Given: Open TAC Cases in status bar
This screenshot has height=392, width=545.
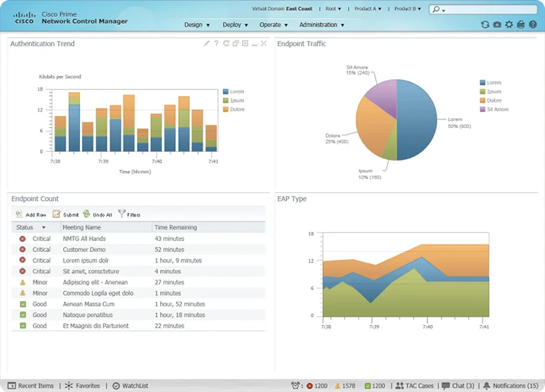Looking at the screenshot, I should (x=415, y=385).
